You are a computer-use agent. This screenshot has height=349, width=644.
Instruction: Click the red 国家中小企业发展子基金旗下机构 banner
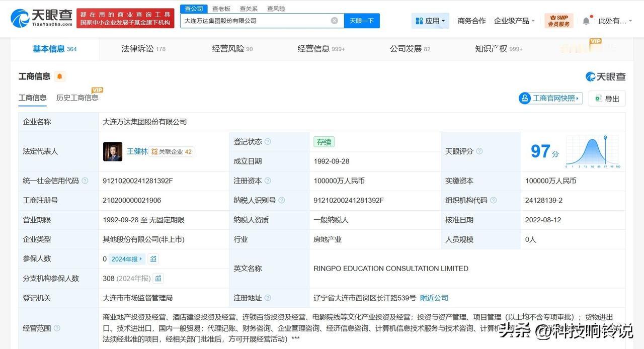(x=125, y=18)
